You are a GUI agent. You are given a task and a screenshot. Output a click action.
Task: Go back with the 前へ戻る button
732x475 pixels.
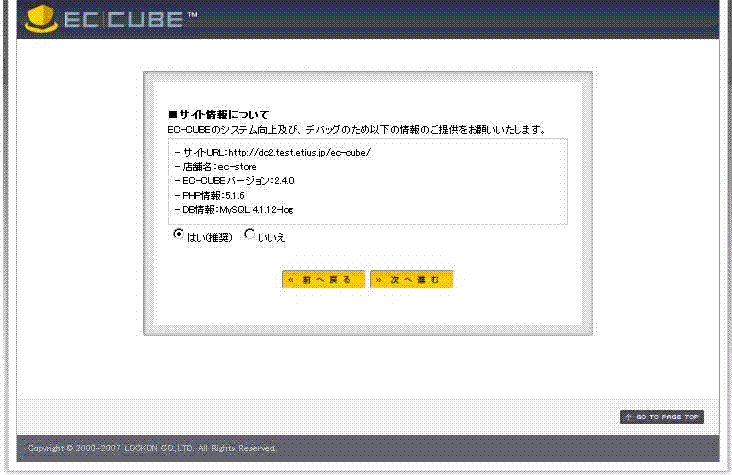324,279
